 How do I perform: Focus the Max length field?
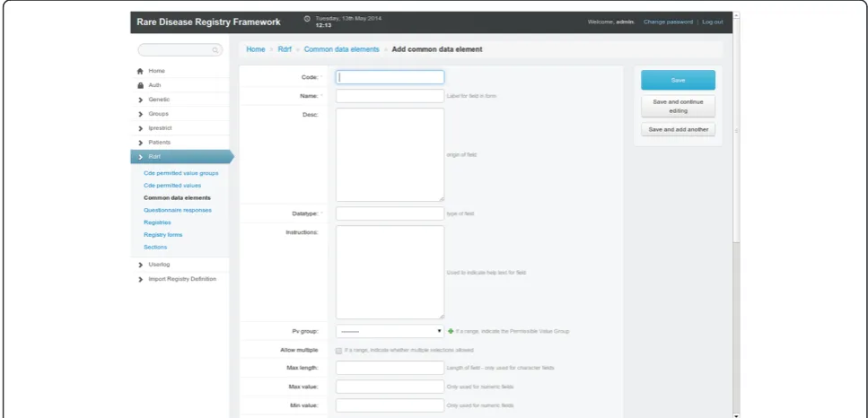click(390, 368)
